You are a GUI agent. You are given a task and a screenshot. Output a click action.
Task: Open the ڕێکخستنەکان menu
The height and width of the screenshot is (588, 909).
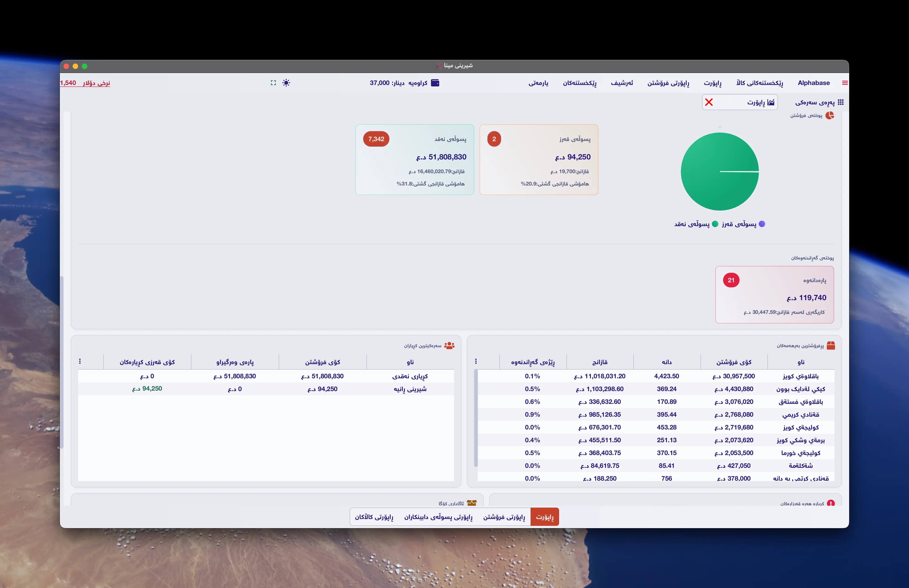pyautogui.click(x=579, y=83)
